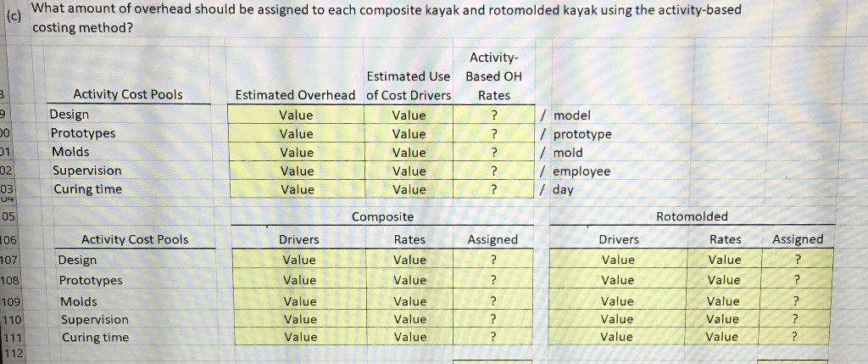Click the 'Rotomolded' section heading
Screen dimensions: 868x364
click(692, 216)
